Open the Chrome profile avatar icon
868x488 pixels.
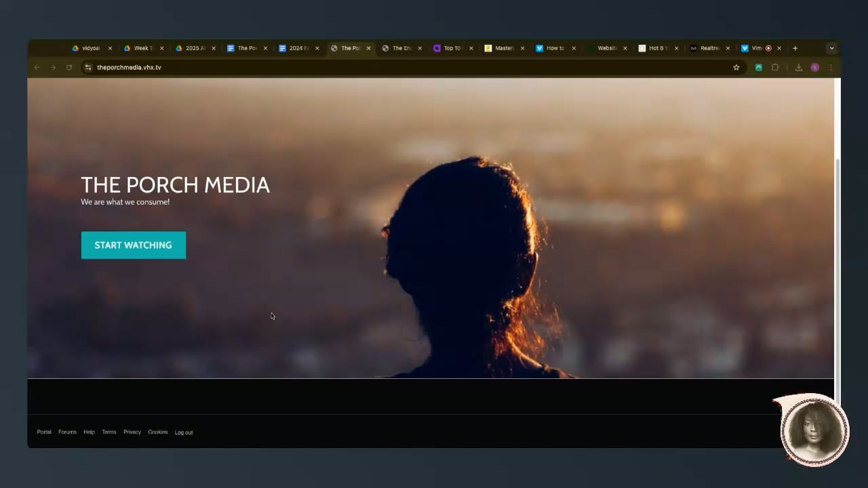pyautogui.click(x=814, y=67)
